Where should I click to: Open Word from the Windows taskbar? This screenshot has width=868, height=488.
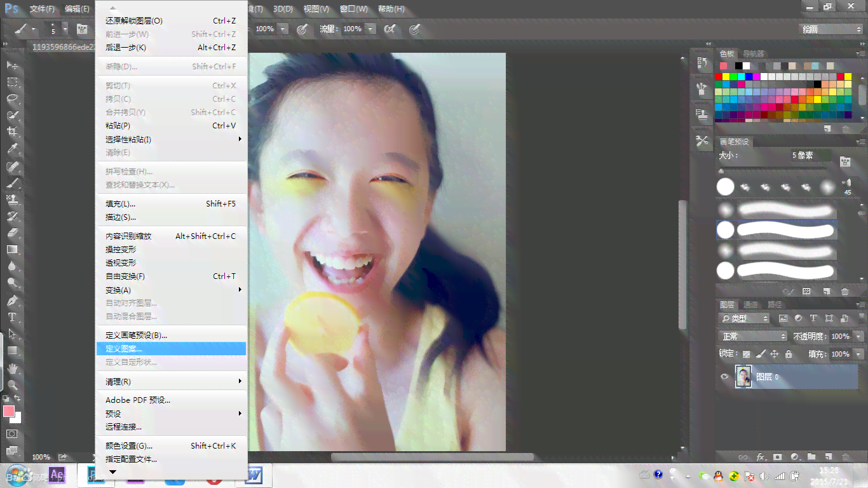pos(252,475)
